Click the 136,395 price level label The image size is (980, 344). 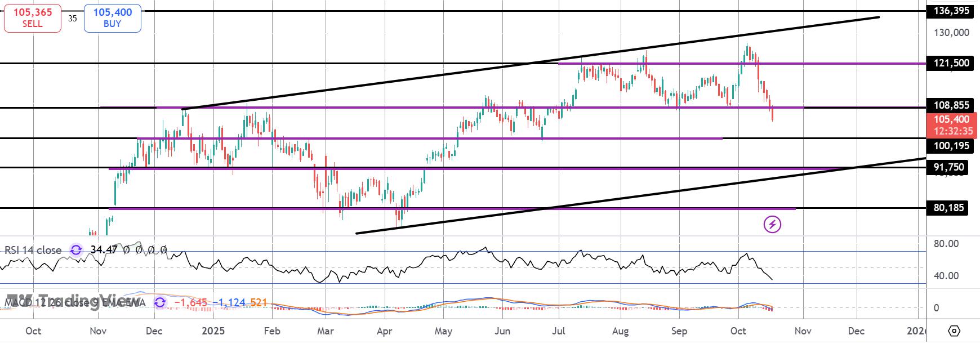pos(951,11)
